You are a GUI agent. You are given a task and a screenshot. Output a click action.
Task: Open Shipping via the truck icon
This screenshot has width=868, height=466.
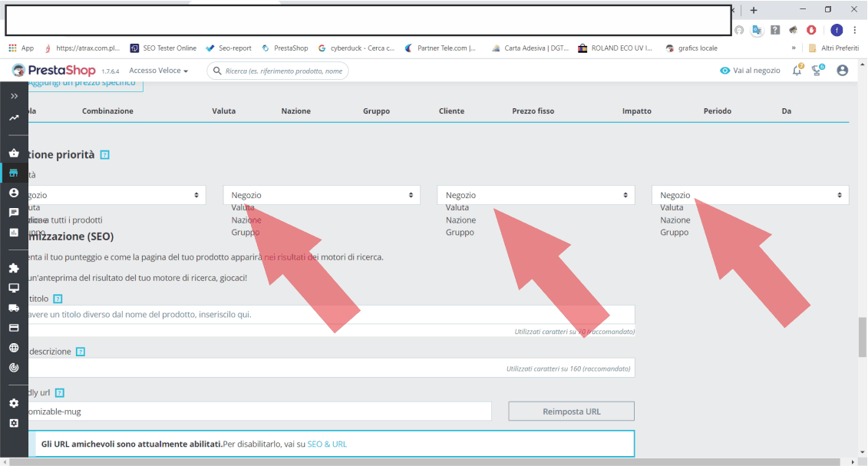pos(14,308)
